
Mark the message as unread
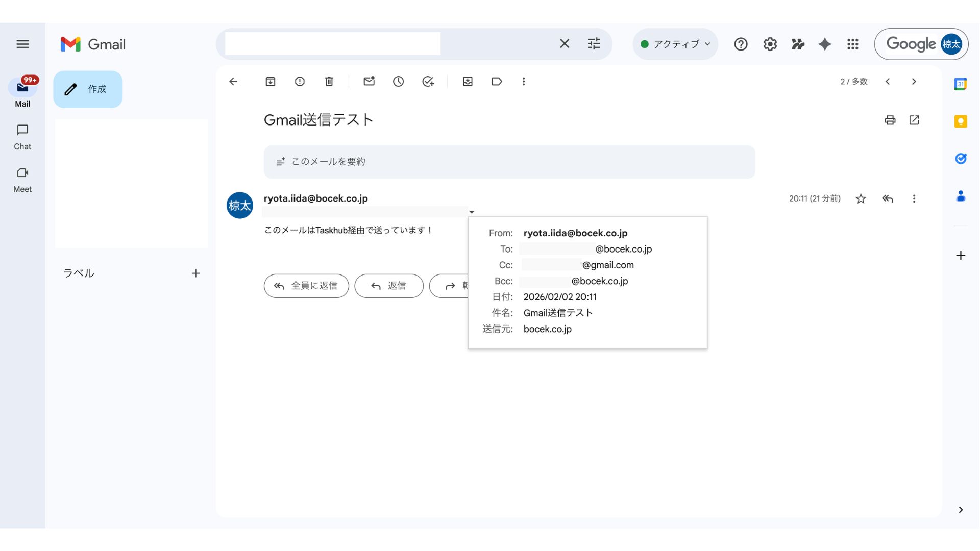[369, 82]
